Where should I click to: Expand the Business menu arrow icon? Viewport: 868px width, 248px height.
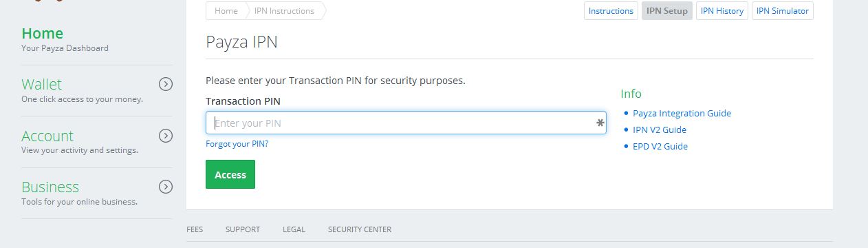pos(165,187)
